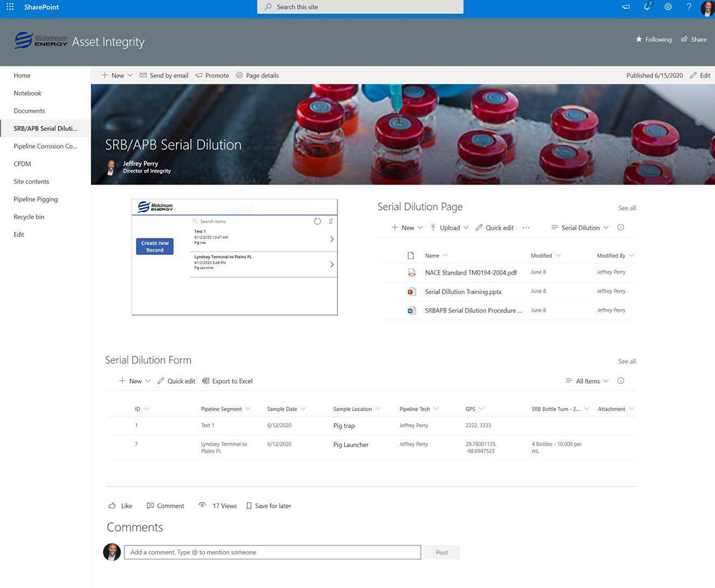Viewport: 715px width, 588px height.
Task: Open Modified column dropdown in library
Action: click(x=546, y=256)
